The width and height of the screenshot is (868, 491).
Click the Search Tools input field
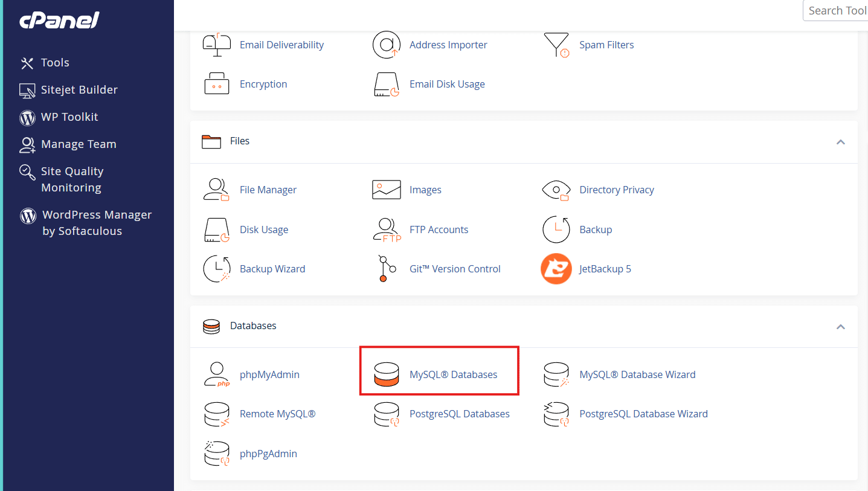pyautogui.click(x=835, y=11)
